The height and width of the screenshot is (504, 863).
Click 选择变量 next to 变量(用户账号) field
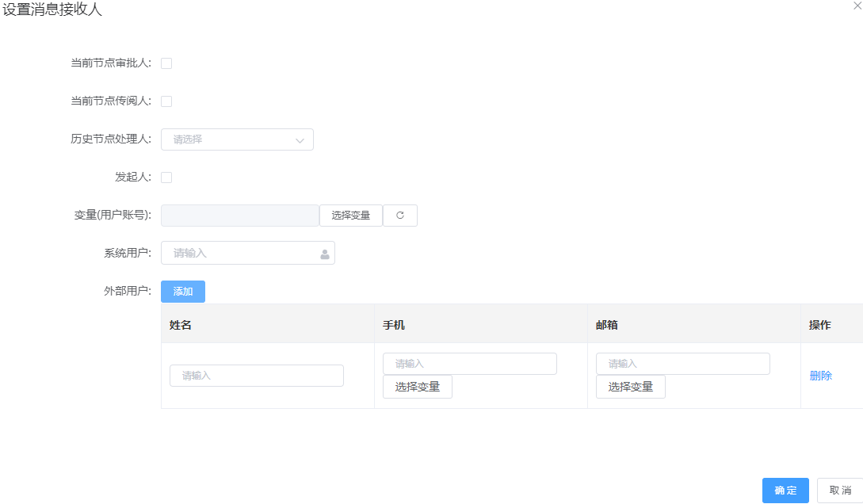point(351,216)
